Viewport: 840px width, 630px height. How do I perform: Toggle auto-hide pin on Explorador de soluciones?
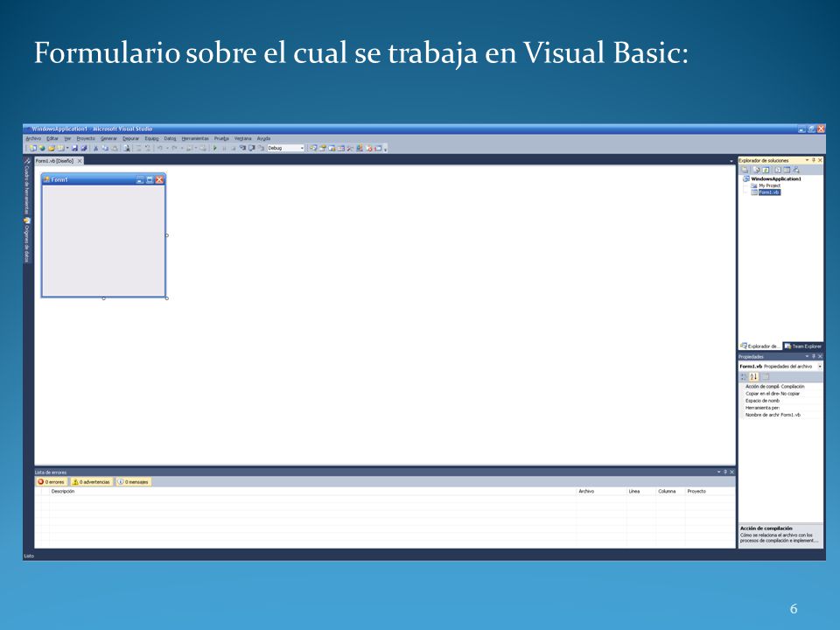tap(814, 160)
